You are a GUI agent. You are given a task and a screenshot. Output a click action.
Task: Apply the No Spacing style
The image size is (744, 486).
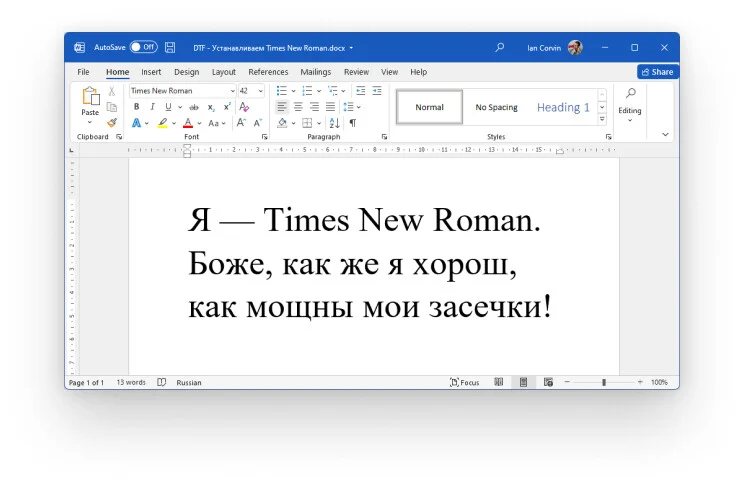496,107
